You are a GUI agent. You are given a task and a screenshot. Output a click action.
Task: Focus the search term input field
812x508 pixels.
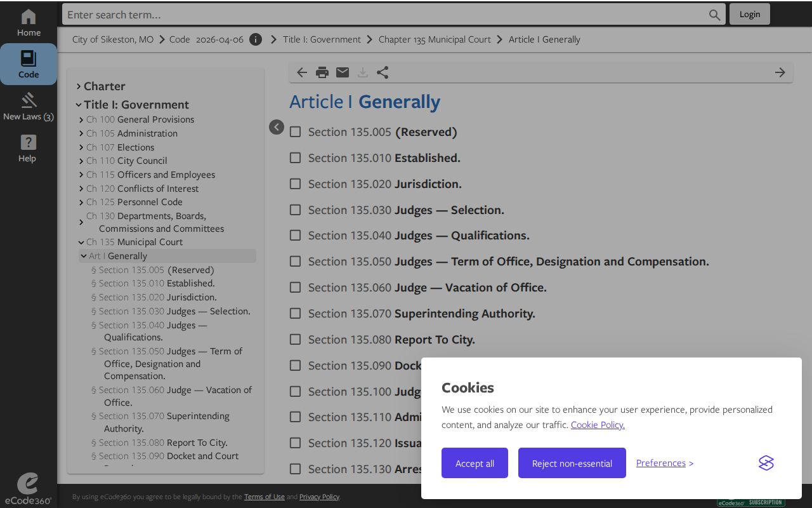386,15
